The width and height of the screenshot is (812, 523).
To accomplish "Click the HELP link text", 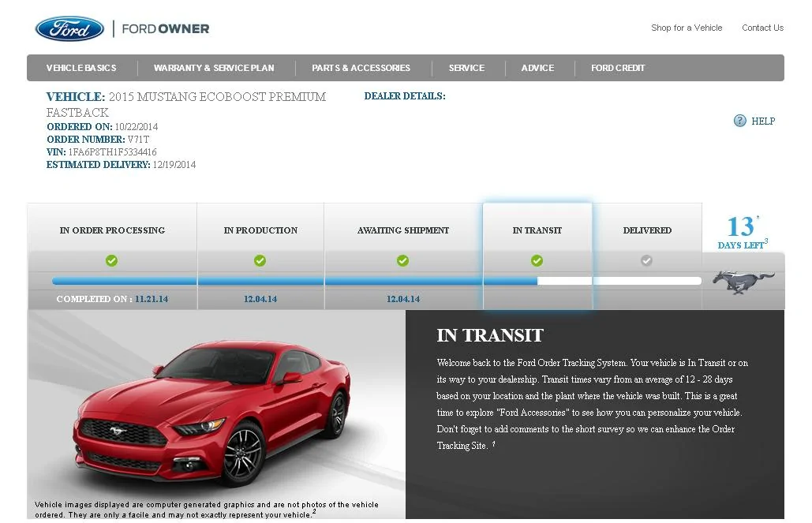I will click(763, 121).
